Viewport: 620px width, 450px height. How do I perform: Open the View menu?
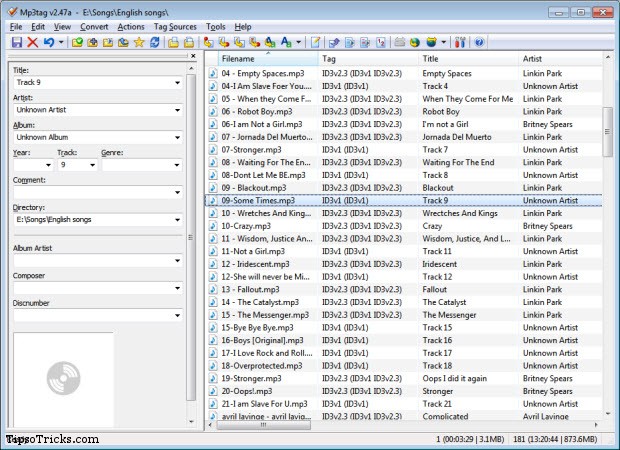point(62,27)
